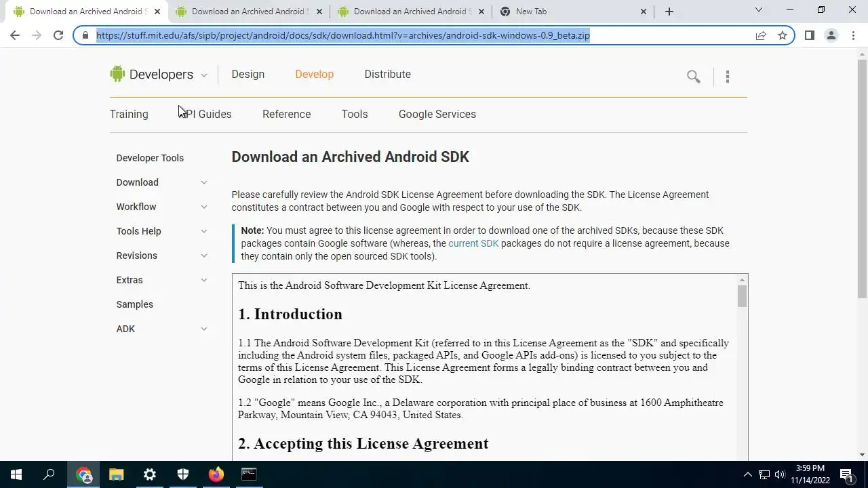Viewport: 868px width, 488px height.
Task: Go back to the previous page
Action: [x=15, y=35]
